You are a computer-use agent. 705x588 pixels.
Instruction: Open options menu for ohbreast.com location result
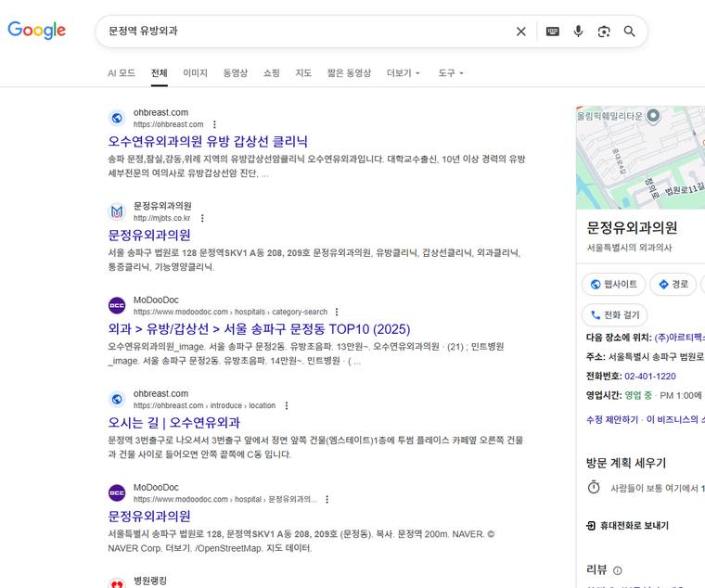pos(287,405)
